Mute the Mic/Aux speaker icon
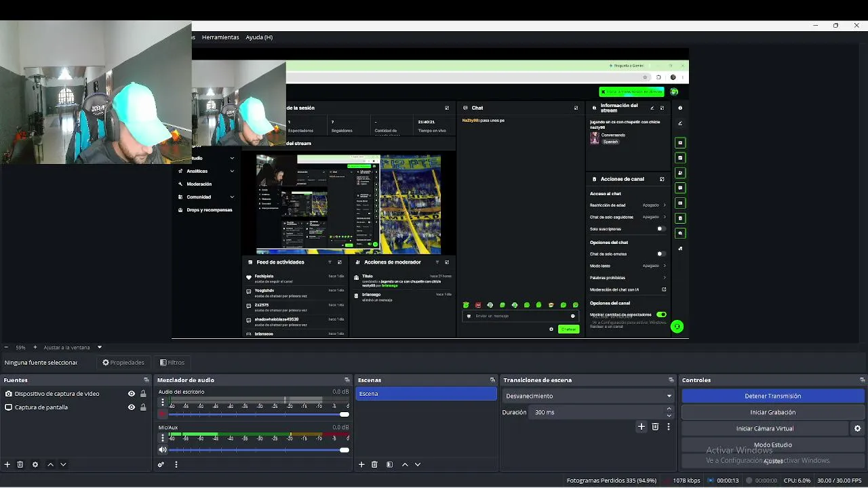Image resolution: width=868 pixels, height=488 pixels. 163,449
